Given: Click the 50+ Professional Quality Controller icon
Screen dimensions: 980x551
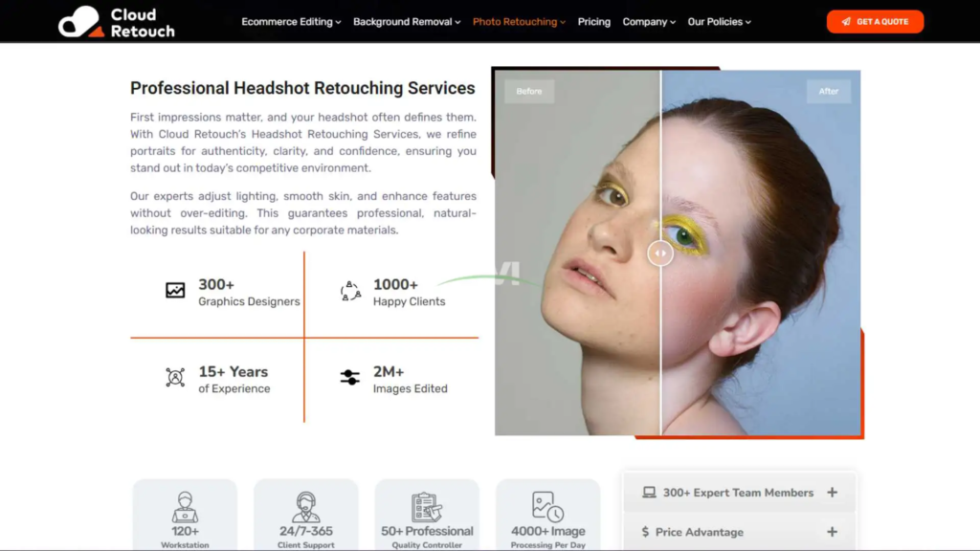Looking at the screenshot, I should click(x=427, y=507).
